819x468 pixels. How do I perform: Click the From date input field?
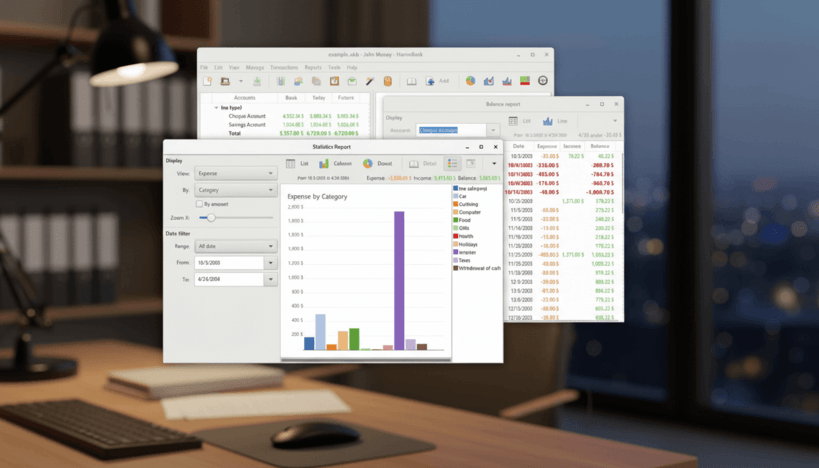pos(229,263)
